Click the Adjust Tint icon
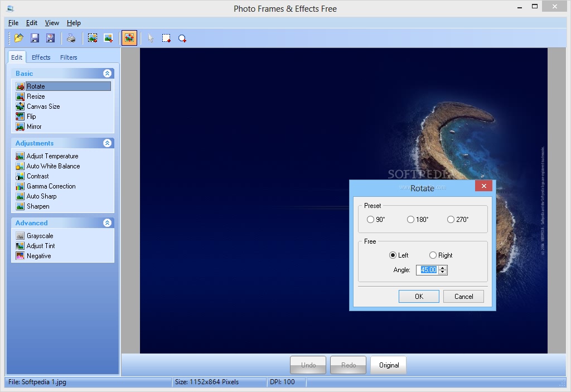 pos(20,246)
